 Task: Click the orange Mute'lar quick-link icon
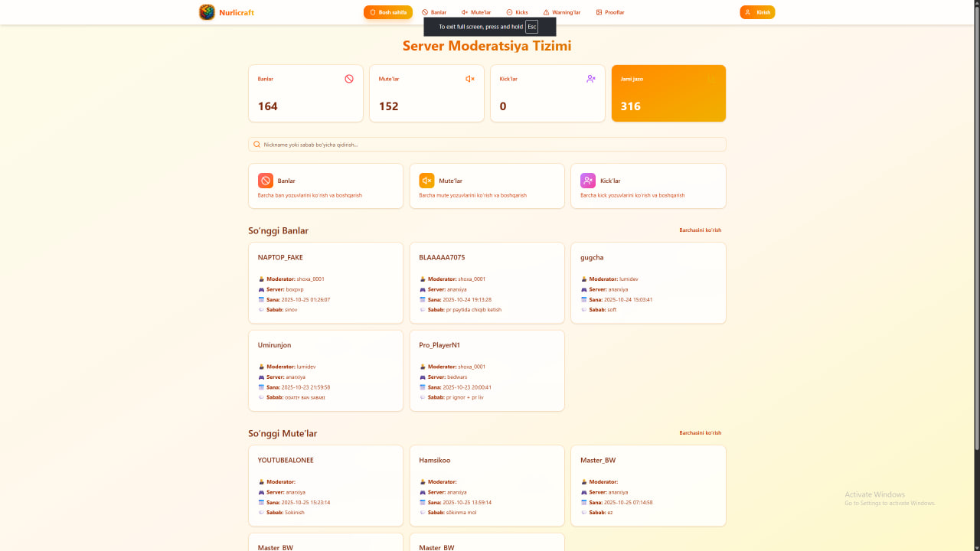[x=427, y=181]
